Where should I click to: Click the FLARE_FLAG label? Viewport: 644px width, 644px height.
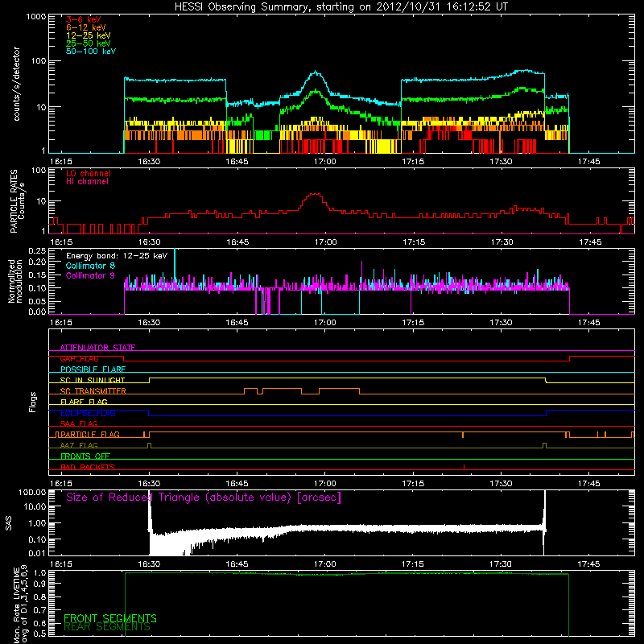pyautogui.click(x=84, y=402)
